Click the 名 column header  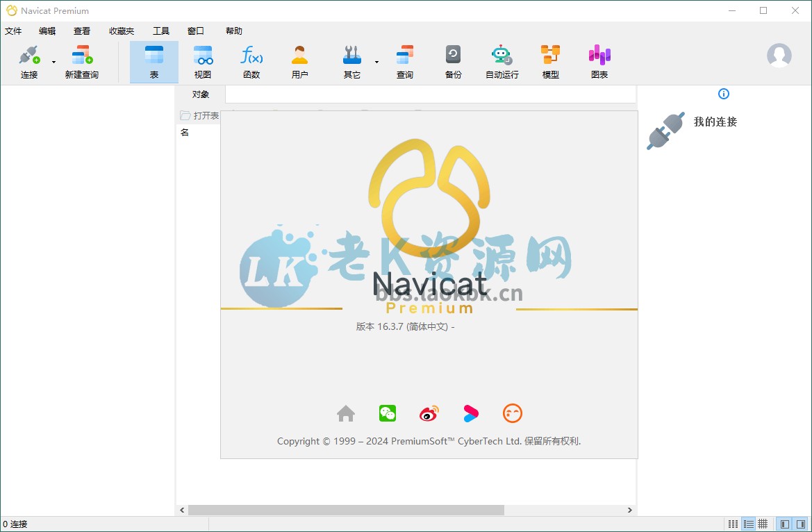[x=184, y=132]
